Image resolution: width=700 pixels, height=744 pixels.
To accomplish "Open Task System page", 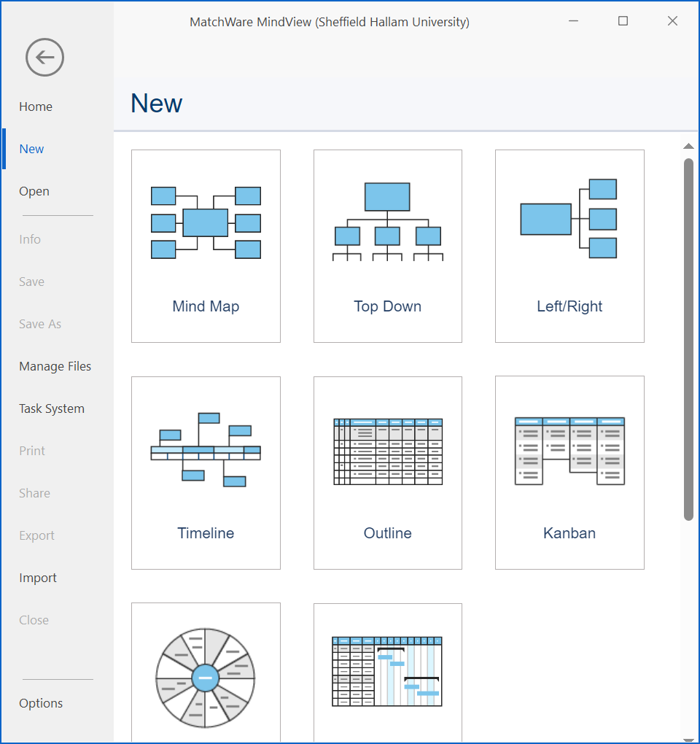I will (x=52, y=408).
